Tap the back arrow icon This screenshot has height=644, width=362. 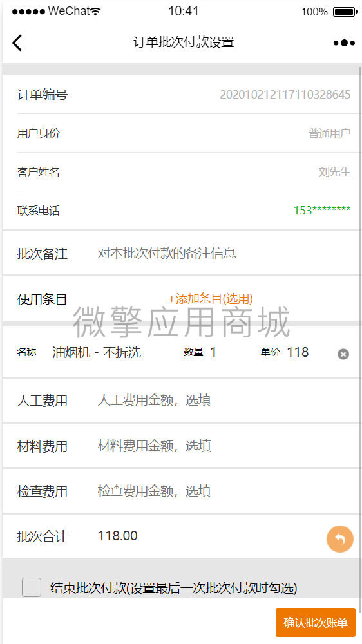[17, 43]
